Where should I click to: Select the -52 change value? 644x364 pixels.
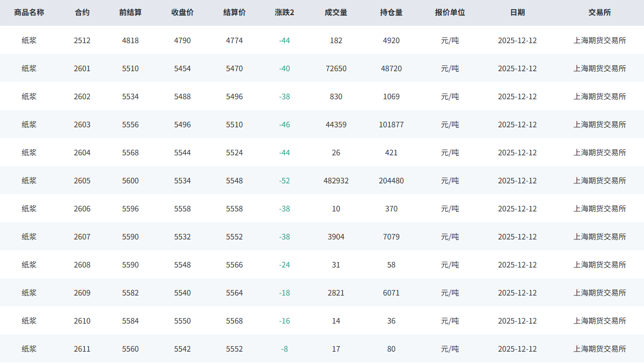[x=284, y=181]
